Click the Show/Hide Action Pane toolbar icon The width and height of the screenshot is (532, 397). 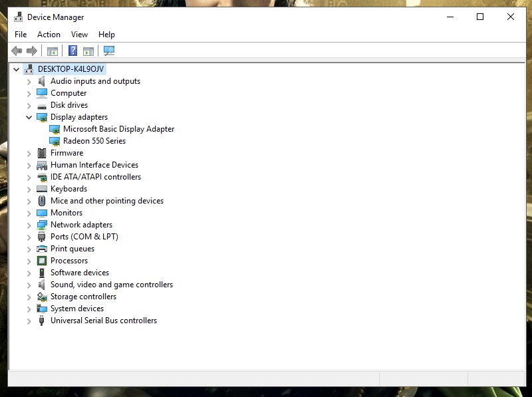[x=88, y=51]
